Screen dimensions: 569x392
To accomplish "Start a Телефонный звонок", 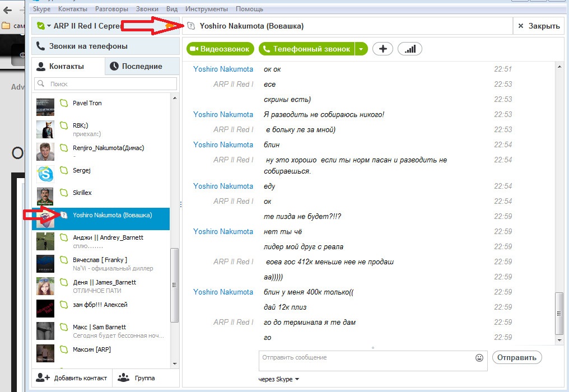I will [307, 49].
